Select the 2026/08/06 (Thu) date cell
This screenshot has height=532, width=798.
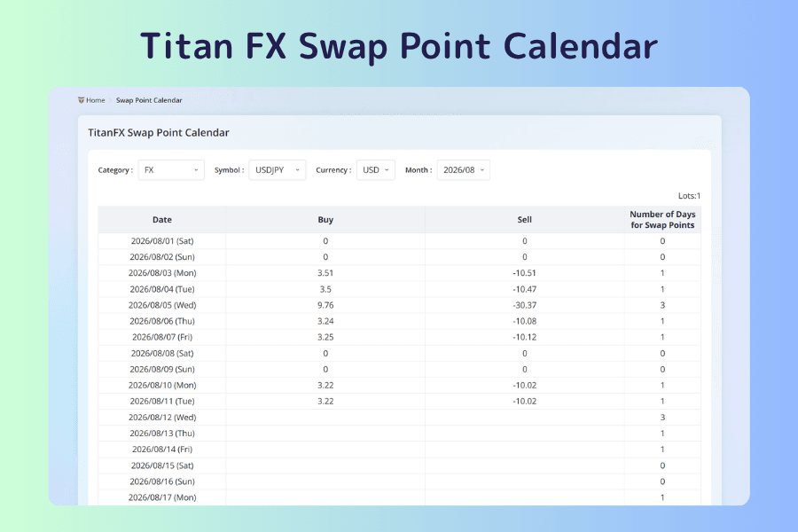[x=162, y=321]
